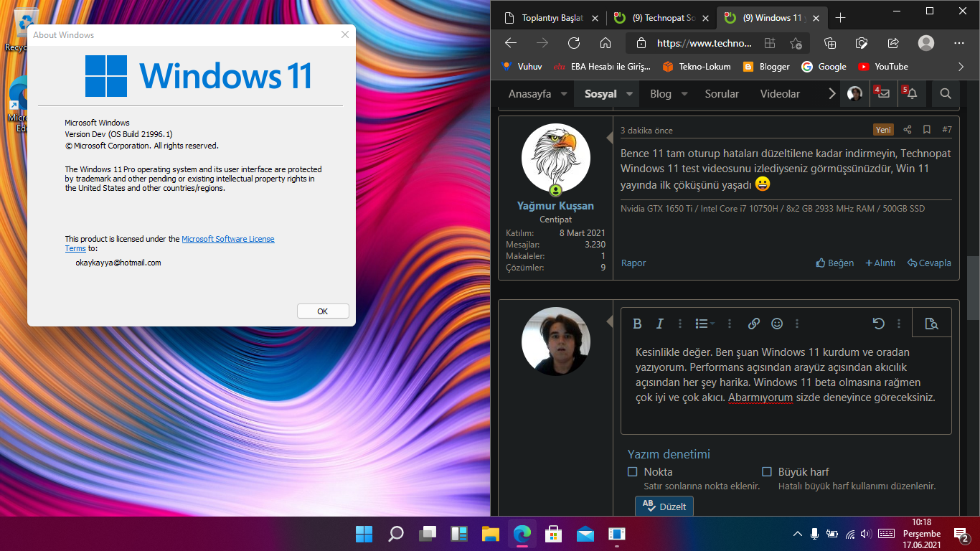980x551 pixels.
Task: Open Yağmur Kuşsan's profile name link
Action: (555, 206)
